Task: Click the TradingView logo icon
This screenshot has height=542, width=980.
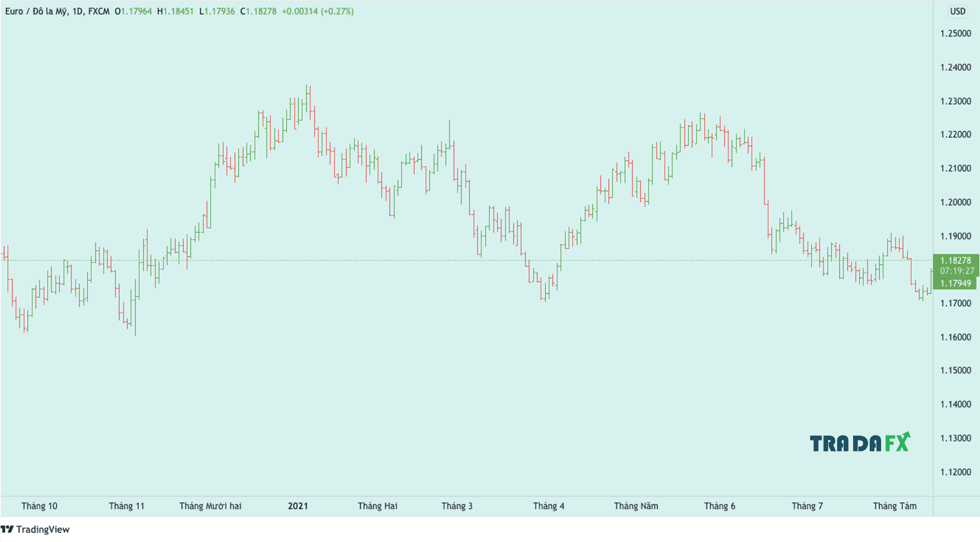Action: (x=7, y=529)
